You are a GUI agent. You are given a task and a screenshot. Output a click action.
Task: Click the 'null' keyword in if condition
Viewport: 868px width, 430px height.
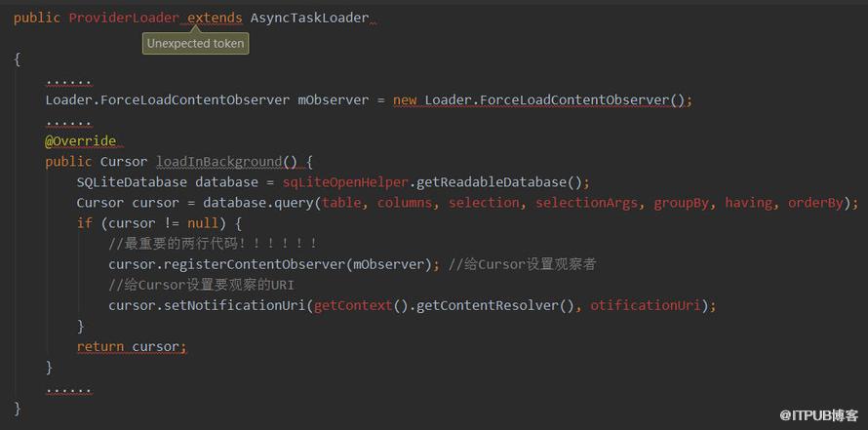point(203,223)
